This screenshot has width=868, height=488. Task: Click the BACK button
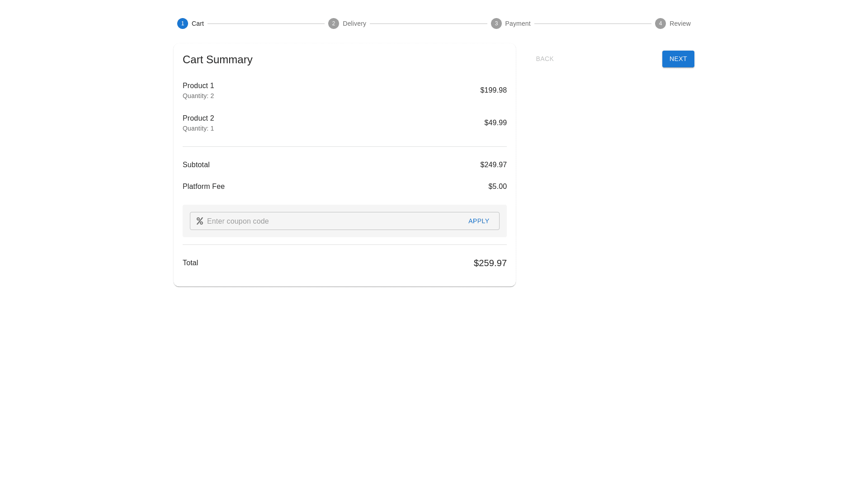pos(544,59)
